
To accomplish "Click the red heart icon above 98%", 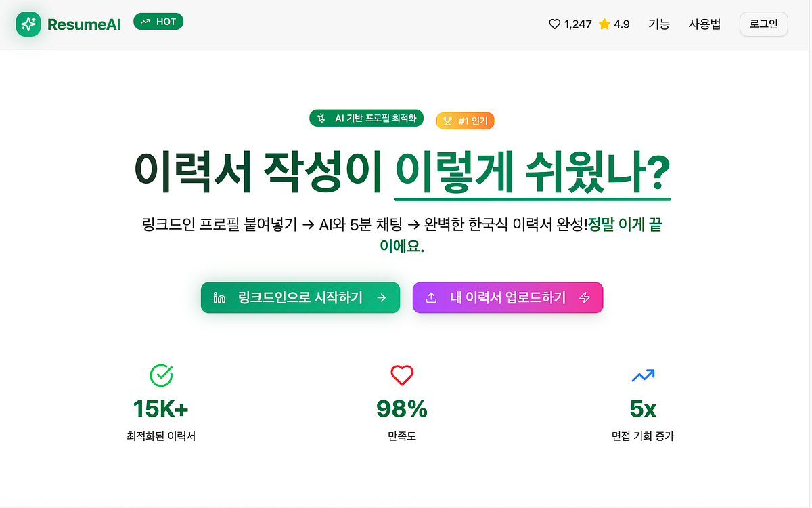I will click(x=402, y=375).
